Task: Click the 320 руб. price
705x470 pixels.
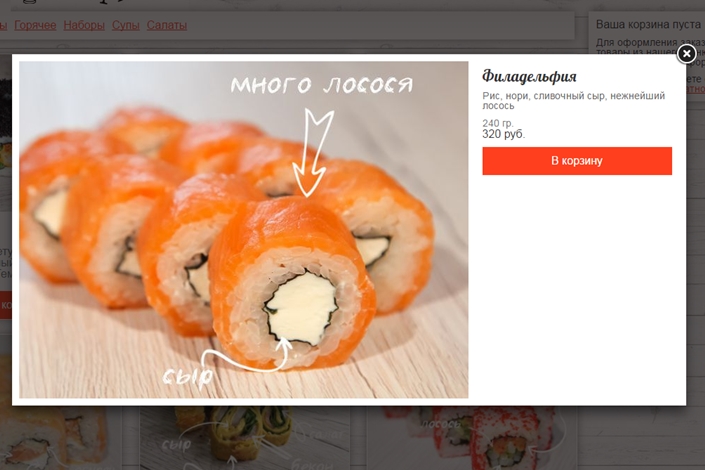Action: point(504,134)
